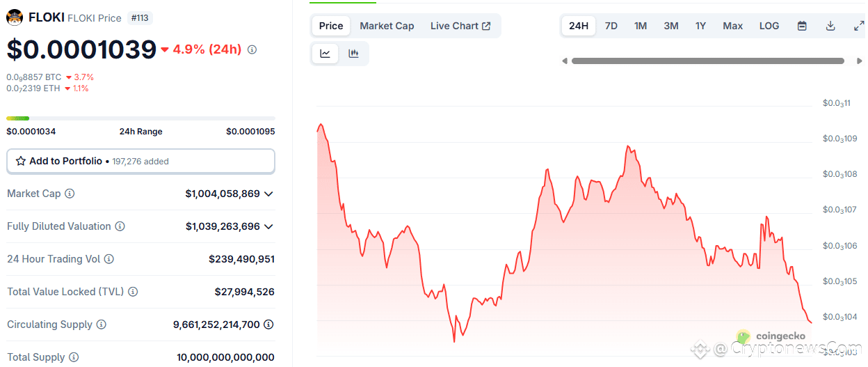Select 7D time range
The width and height of the screenshot is (868, 367).
(611, 26)
